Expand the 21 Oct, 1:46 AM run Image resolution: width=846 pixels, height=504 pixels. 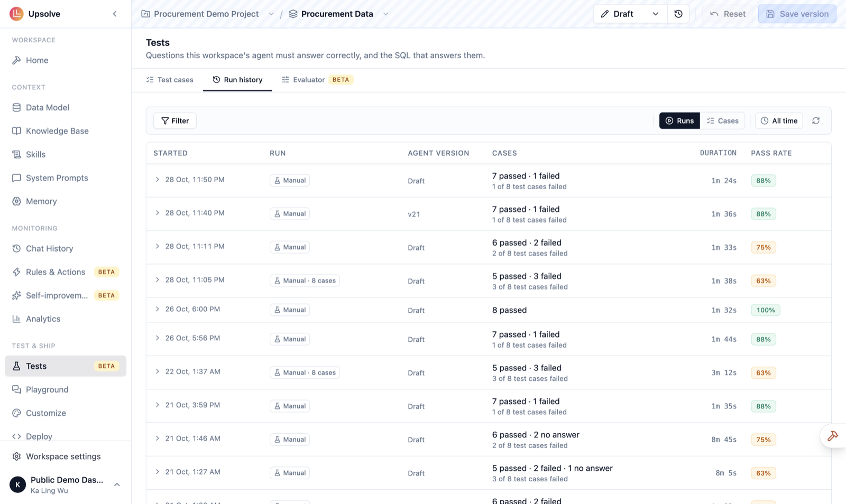157,438
